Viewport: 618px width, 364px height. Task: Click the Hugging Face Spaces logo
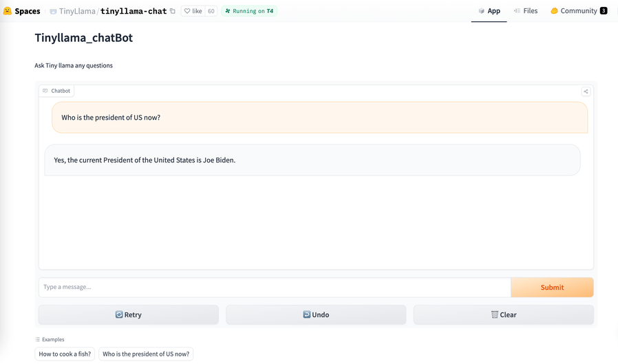tap(7, 10)
